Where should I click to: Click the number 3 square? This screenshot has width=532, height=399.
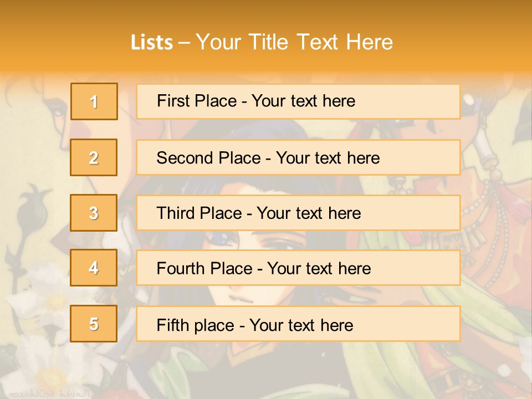(x=94, y=213)
